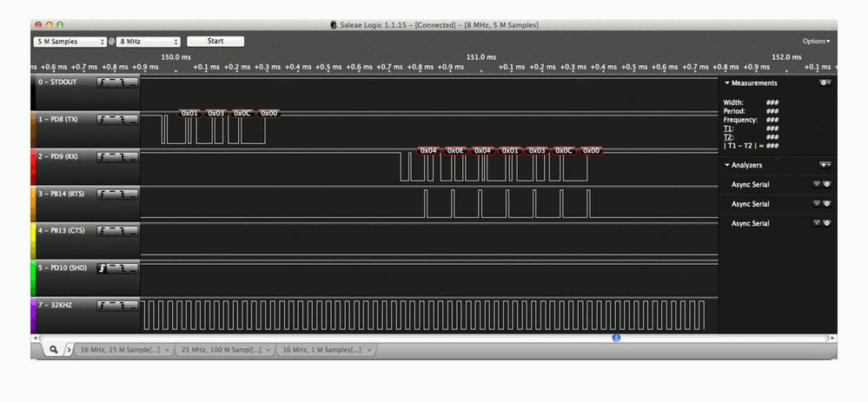The width and height of the screenshot is (868, 402).
Task: Set rising edge trigger on PD8 (TX) channel
Action: (x=103, y=120)
